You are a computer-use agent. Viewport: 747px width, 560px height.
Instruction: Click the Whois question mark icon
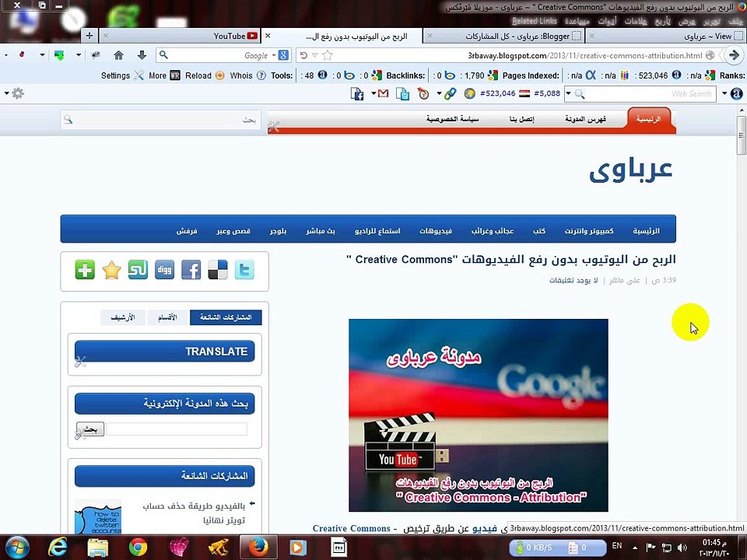click(x=261, y=75)
